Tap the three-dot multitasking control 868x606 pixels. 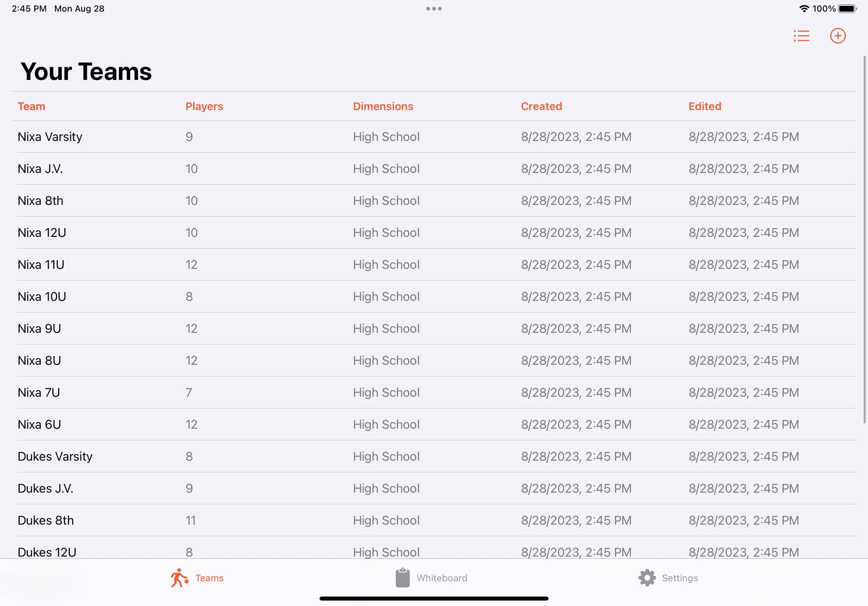tap(434, 9)
